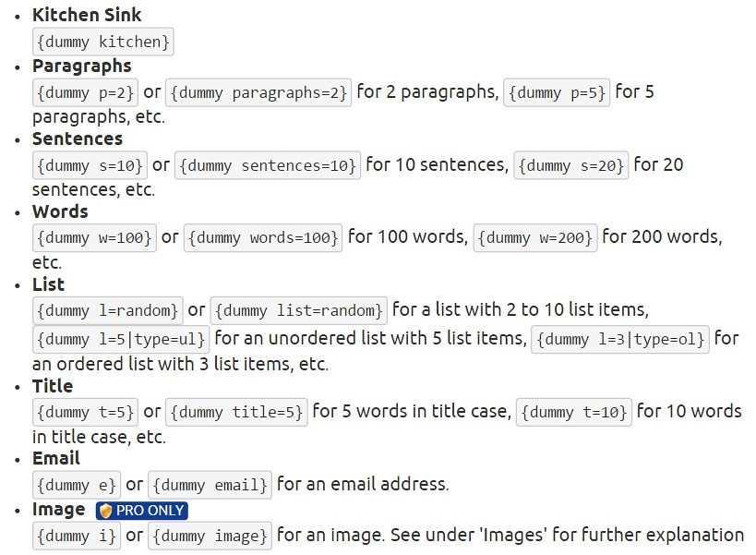
Task: Select the {dummy s=10} syntax tag
Action: click(90, 165)
